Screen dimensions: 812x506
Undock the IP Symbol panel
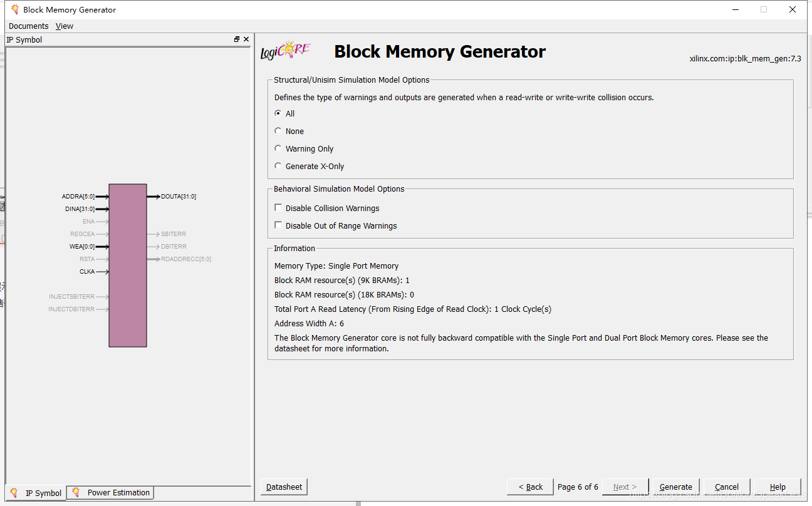pos(237,39)
